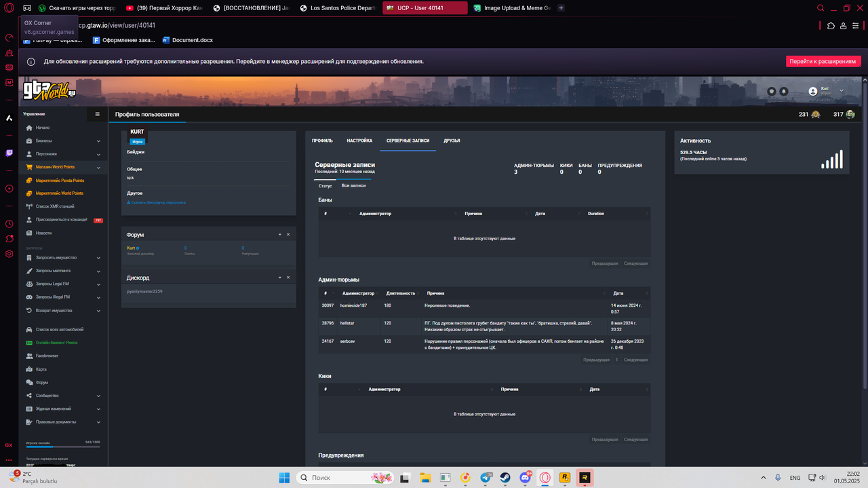Open Opera sidebar settings gear icon
Viewport: 868px width, 488px height.
tap(9, 254)
